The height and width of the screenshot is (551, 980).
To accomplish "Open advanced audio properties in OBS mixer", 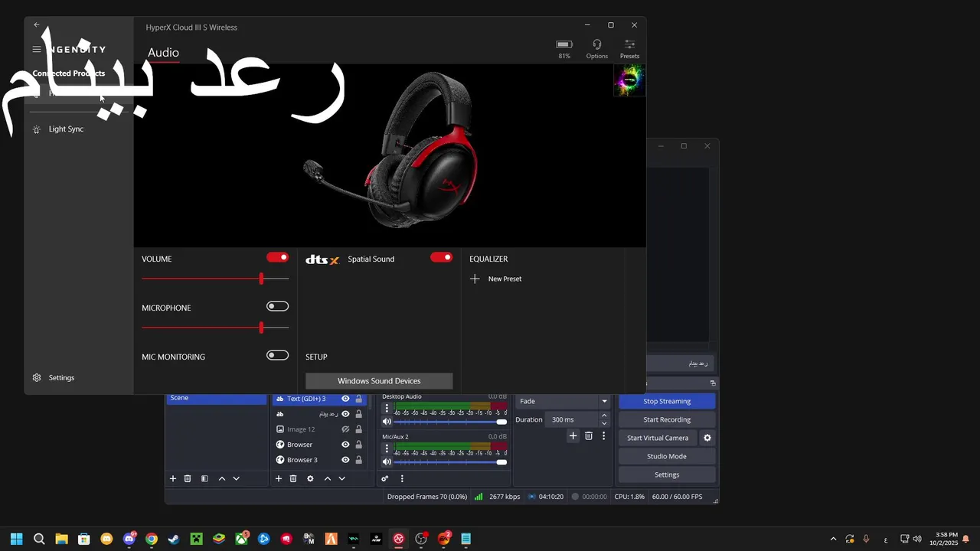I will [385, 478].
